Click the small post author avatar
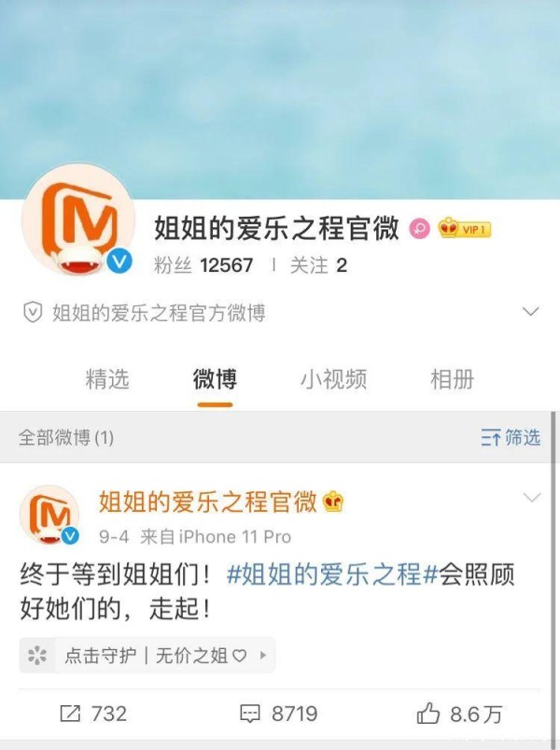This screenshot has width=560, height=750. tap(49, 515)
